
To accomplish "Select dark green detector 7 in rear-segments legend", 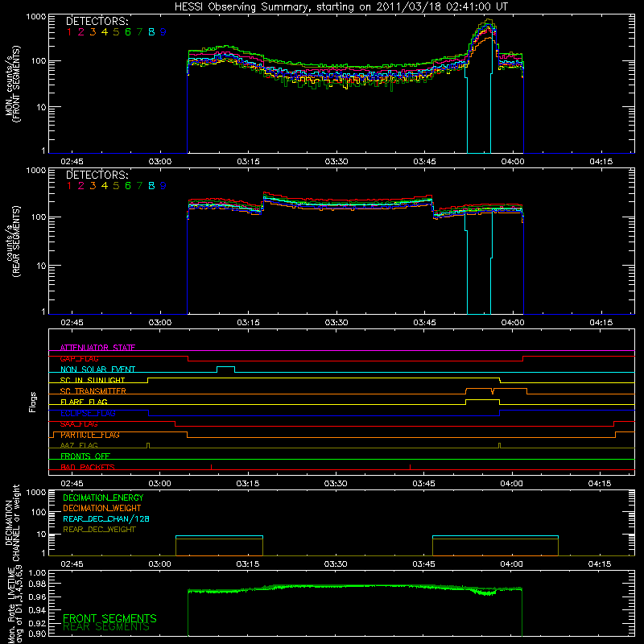I will tap(139, 186).
